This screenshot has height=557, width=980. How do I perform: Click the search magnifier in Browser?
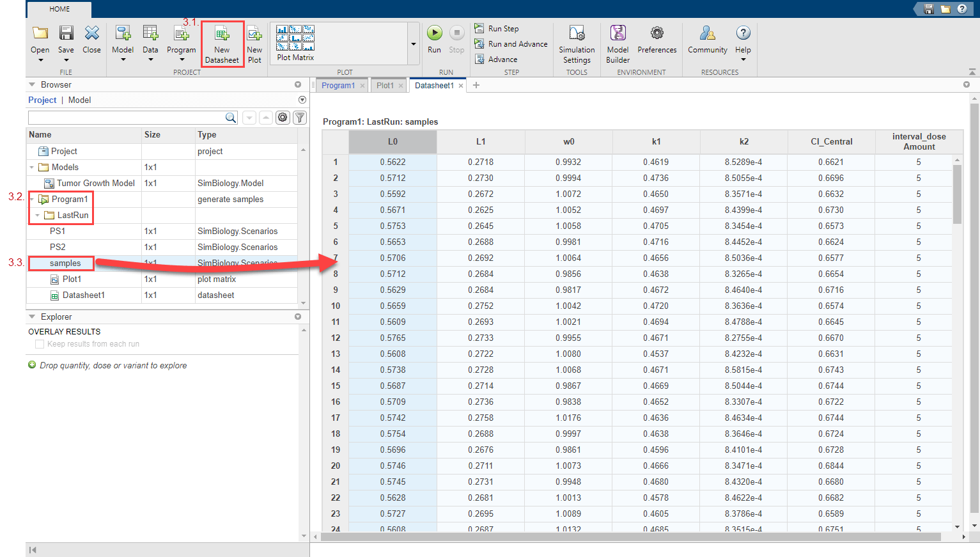pyautogui.click(x=231, y=118)
